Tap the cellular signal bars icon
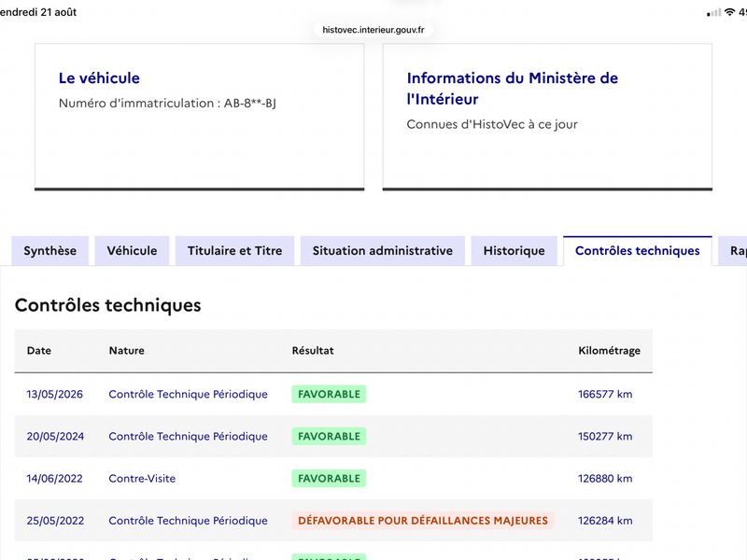This screenshot has height=560, width=747. click(x=713, y=13)
